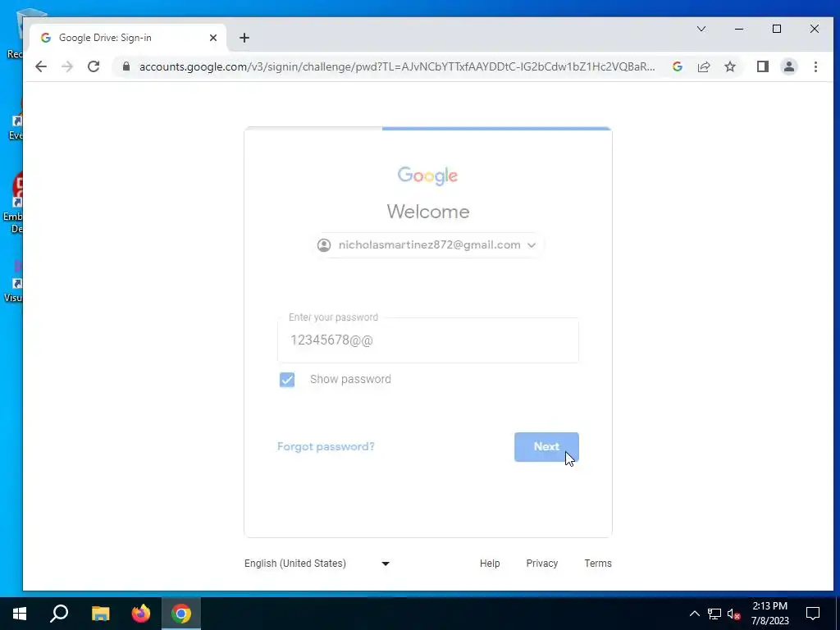The width and height of the screenshot is (840, 630).
Task: Click the muted volume tray icon
Action: pos(734,614)
